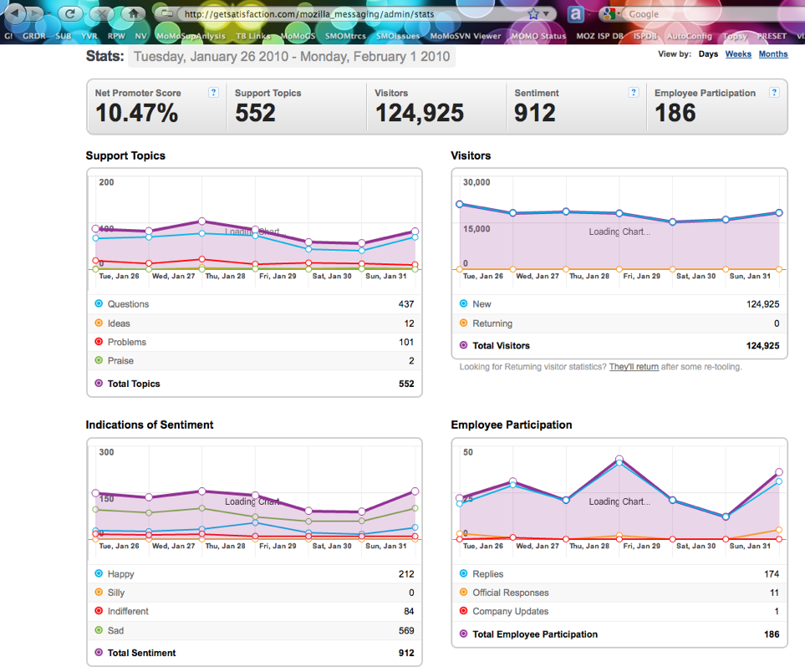Switch the view to Months
The image size is (805, 672).
point(773,53)
